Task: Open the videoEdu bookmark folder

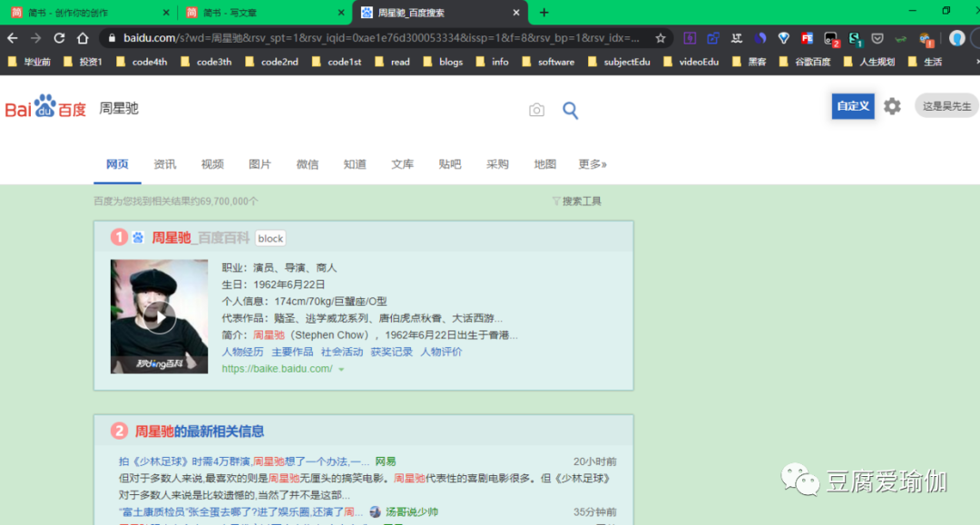Action: (691, 62)
